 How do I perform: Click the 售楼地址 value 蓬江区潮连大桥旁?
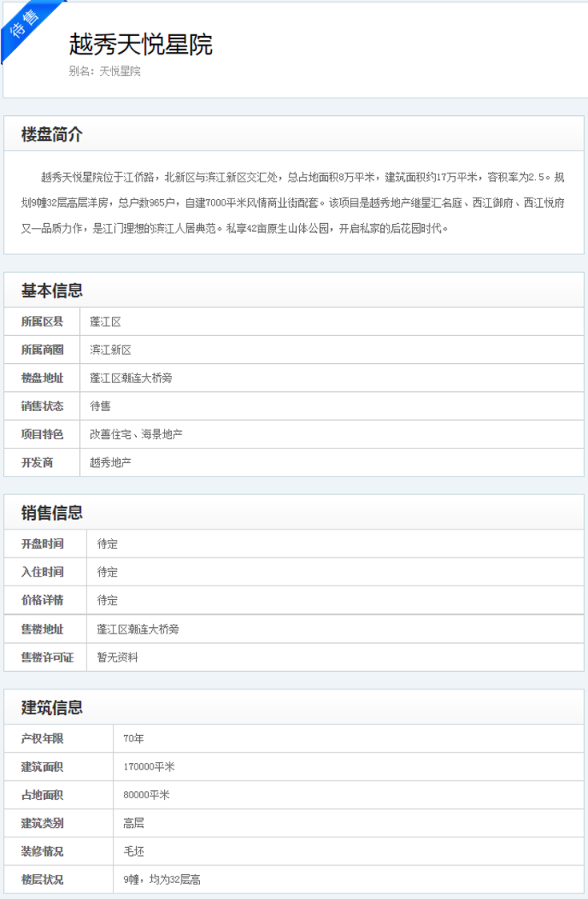click(x=138, y=629)
